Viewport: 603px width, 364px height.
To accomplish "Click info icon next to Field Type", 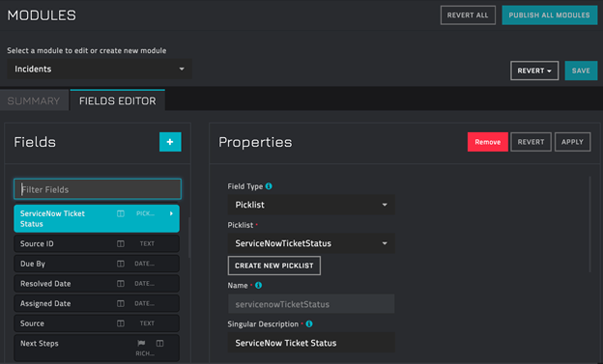I will (x=269, y=186).
